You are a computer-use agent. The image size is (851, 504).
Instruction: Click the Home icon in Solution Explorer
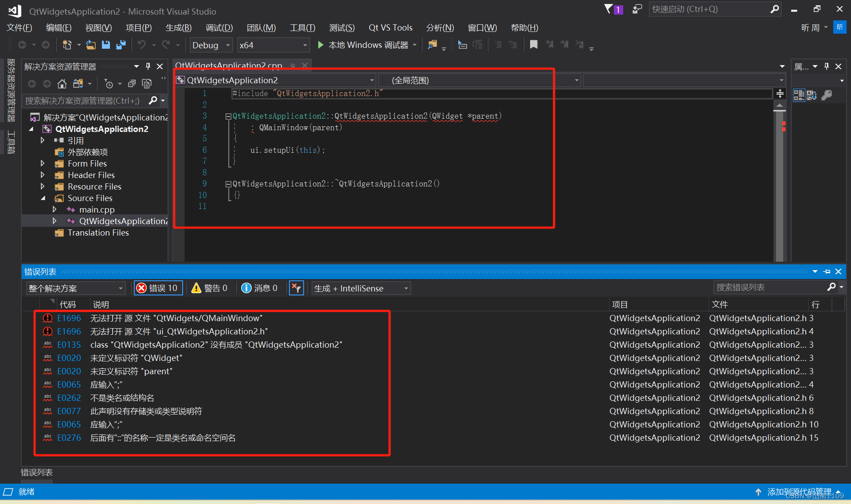(x=62, y=84)
